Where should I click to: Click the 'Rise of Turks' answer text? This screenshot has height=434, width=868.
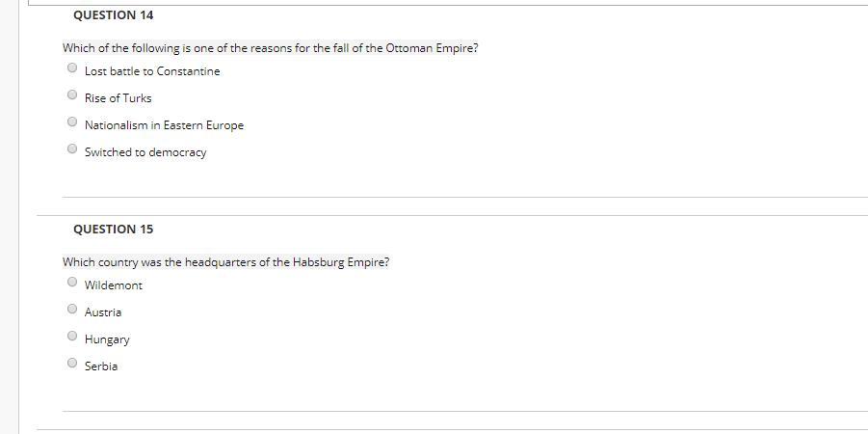tap(118, 98)
